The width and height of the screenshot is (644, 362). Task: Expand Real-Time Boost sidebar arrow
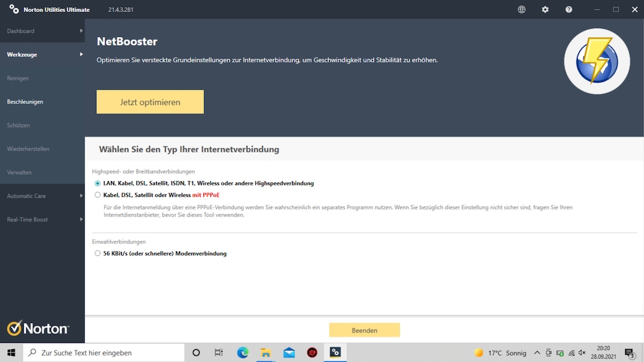tap(81, 219)
